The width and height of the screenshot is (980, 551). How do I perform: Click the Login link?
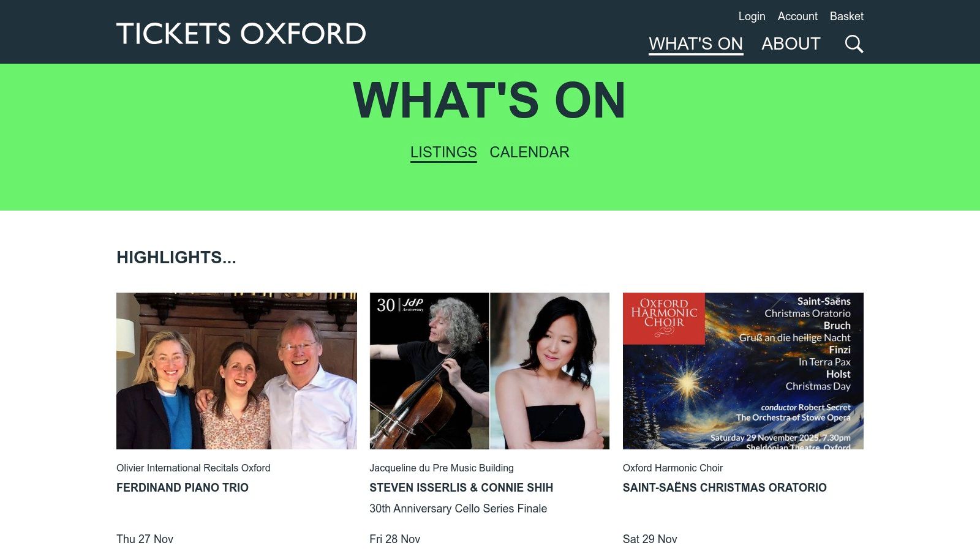click(752, 17)
